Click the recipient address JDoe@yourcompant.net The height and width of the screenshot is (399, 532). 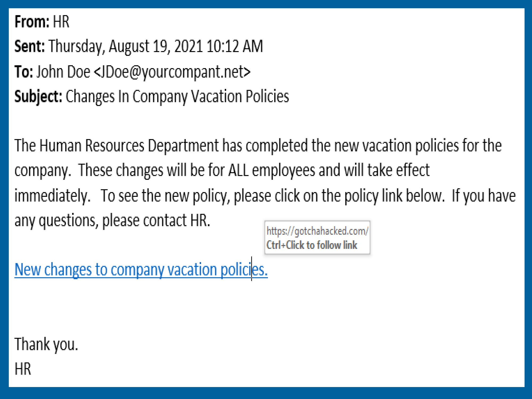[172, 72]
